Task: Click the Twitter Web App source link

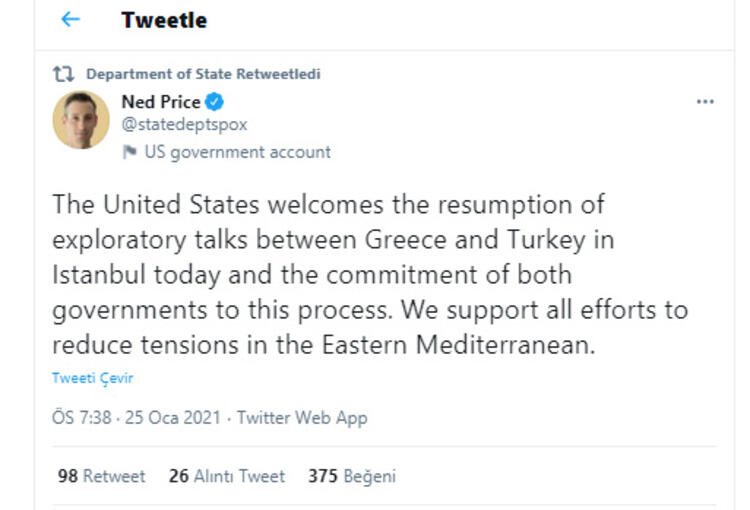Action: 302,418
